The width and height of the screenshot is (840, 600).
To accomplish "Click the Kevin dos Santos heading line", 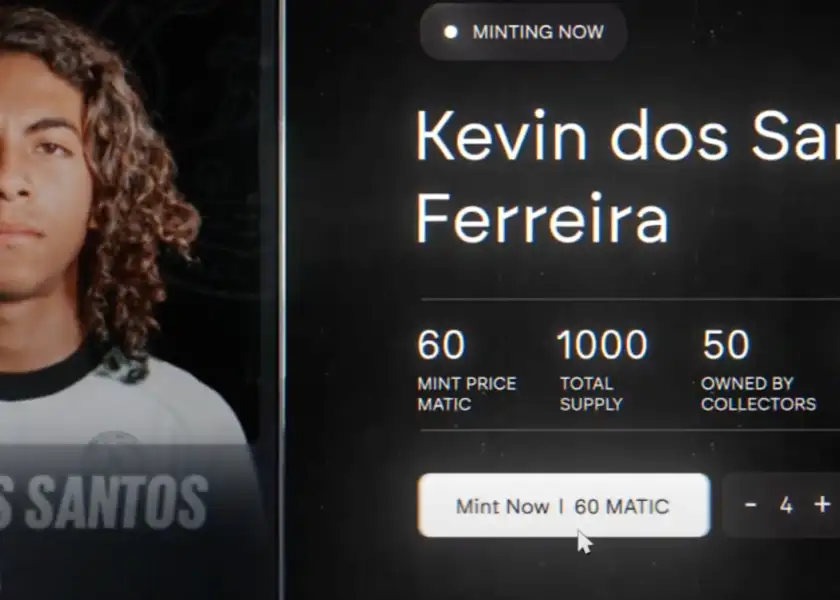I will pos(627,136).
